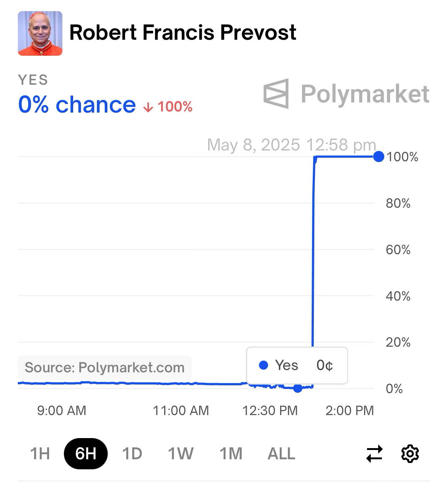This screenshot has height=489, width=448.
Task: Open the chart settings gear icon
Action: (x=410, y=454)
